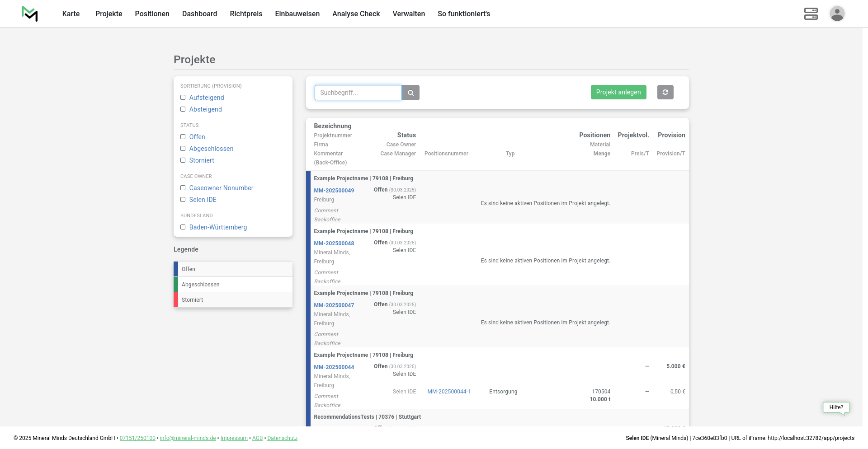The height and width of the screenshot is (449, 868).
Task: Enable Aufsteigend sorting checkbox
Action: coord(183,98)
